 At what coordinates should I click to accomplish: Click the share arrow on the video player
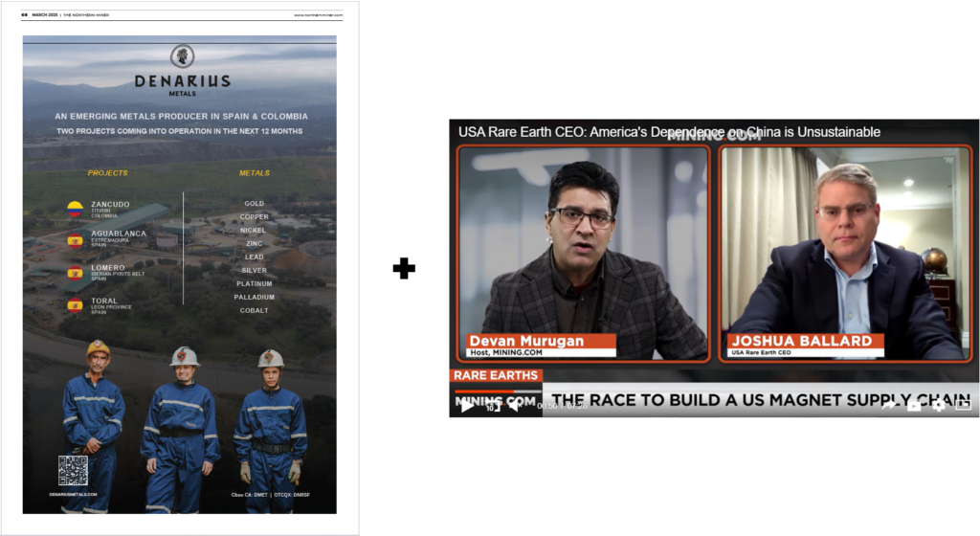click(889, 406)
